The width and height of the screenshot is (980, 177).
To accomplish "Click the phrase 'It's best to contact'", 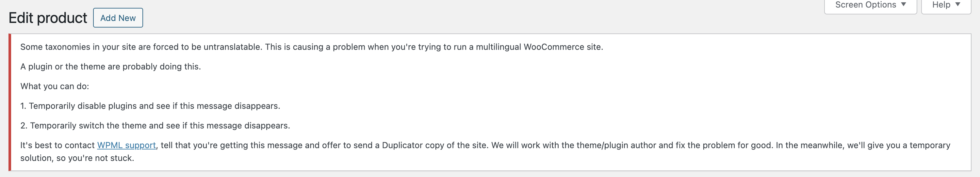I will coord(57,145).
